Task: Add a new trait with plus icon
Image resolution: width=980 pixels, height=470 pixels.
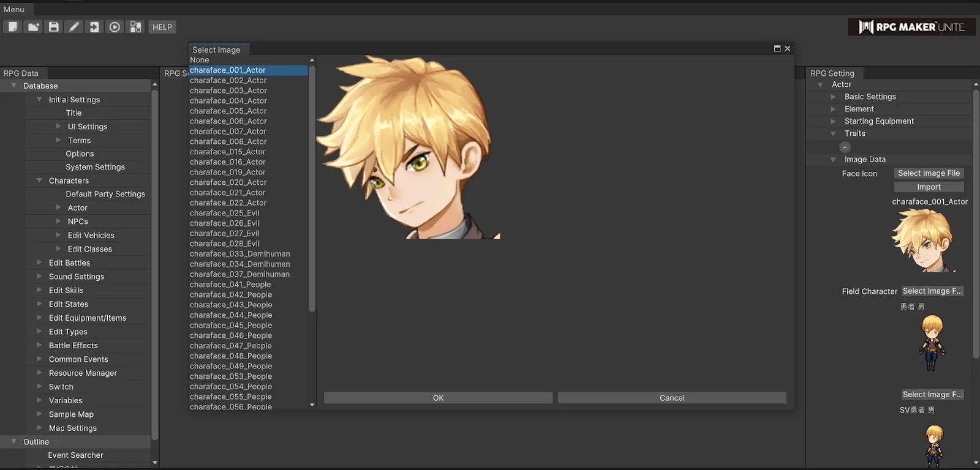Action: click(x=845, y=147)
